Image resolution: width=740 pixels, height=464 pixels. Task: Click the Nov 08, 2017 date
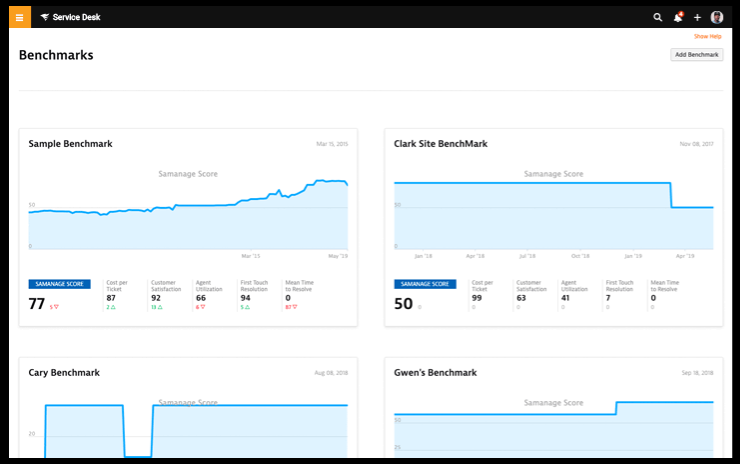697,144
